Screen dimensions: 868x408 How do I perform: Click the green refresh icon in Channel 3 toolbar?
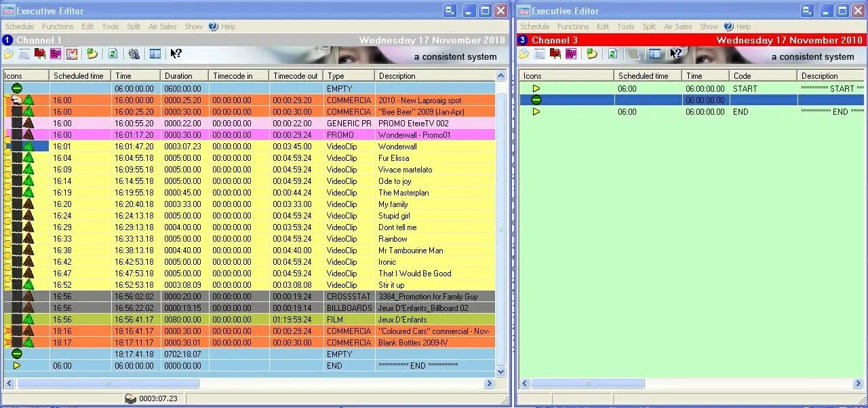(x=612, y=54)
